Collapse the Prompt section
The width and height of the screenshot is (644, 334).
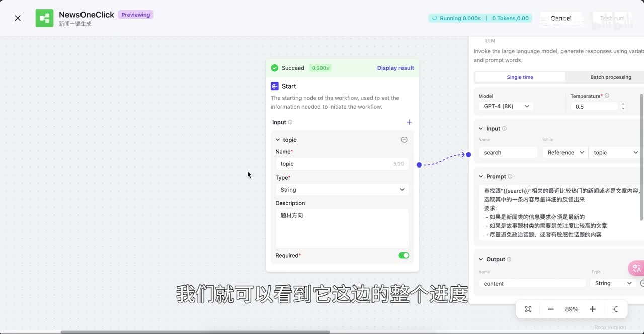(481, 177)
